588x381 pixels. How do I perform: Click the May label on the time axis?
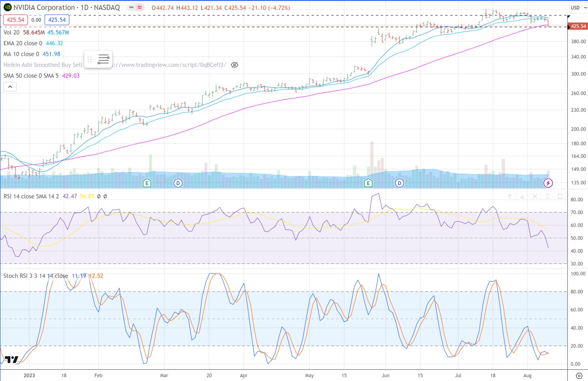coord(310,376)
